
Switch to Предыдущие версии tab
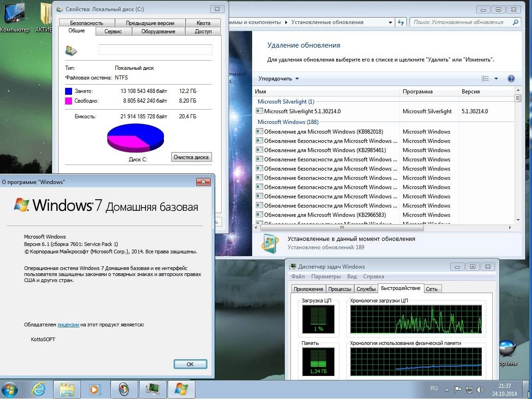[150, 23]
